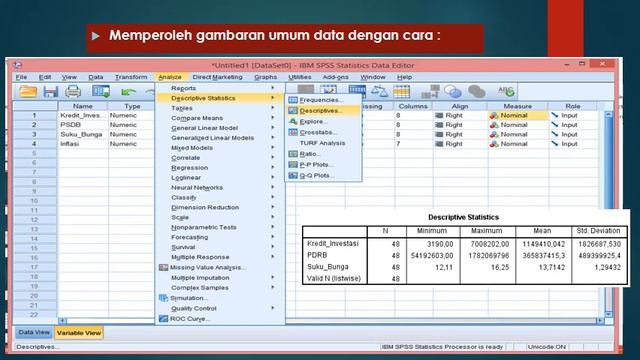This screenshot has height=360, width=640.
Task: Choose Descriptives from the submenu
Action: click(323, 111)
